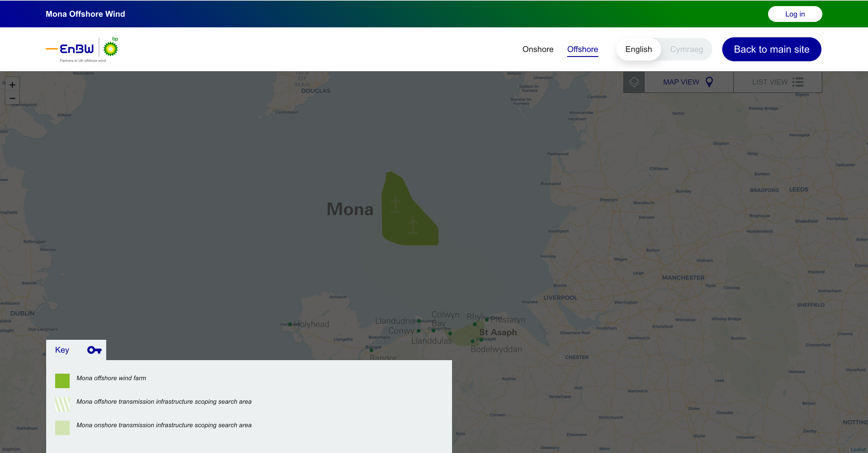Click 'Mona onshore transmission infrastructure scoping search area' text

[164, 425]
